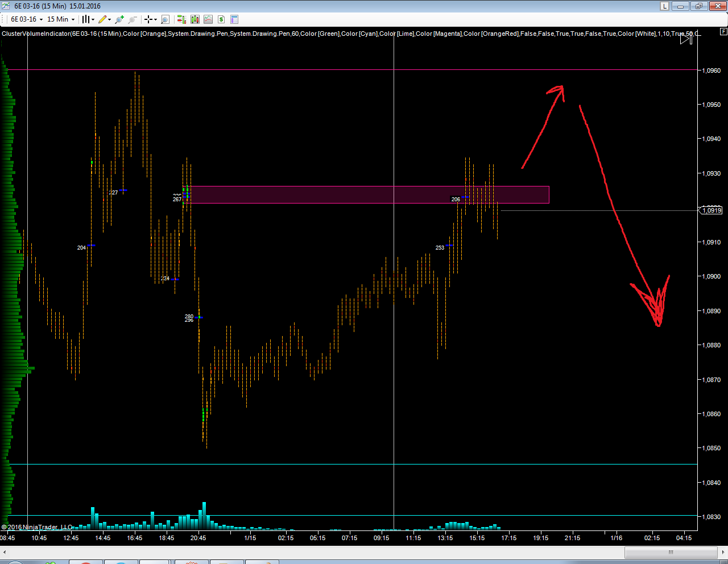Click the price axis label 1,0900
This screenshot has height=564, width=728.
tap(711, 276)
